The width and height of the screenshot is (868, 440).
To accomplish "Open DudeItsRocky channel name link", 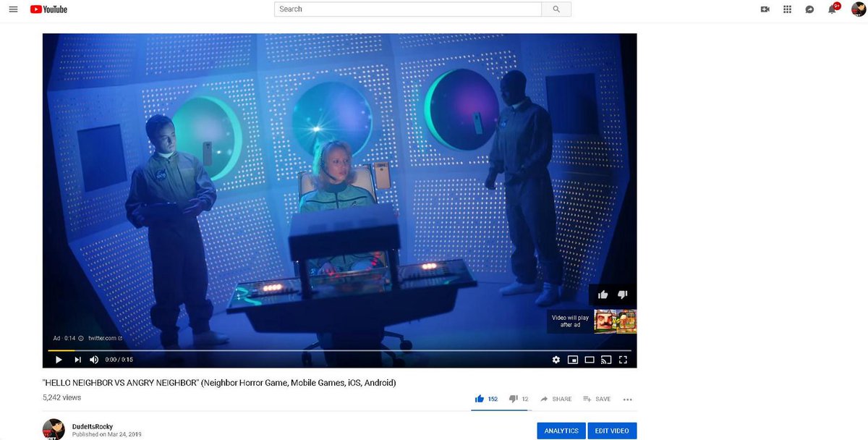I will (x=93, y=426).
